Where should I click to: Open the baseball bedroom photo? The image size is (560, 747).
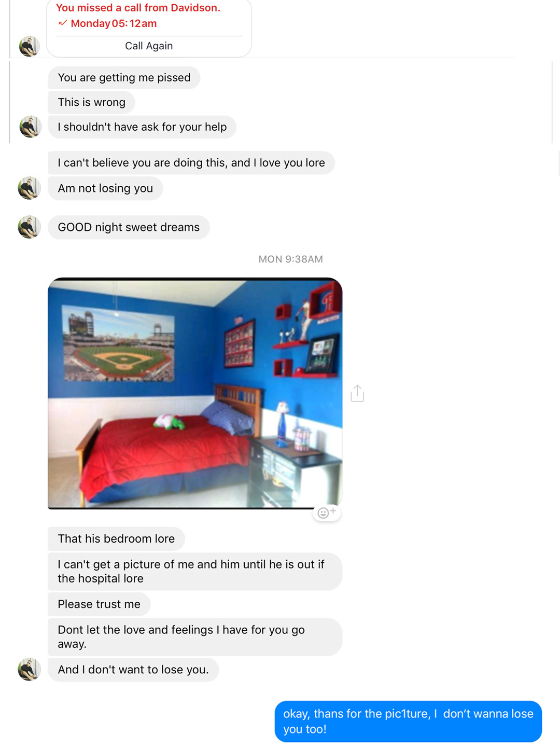click(195, 393)
